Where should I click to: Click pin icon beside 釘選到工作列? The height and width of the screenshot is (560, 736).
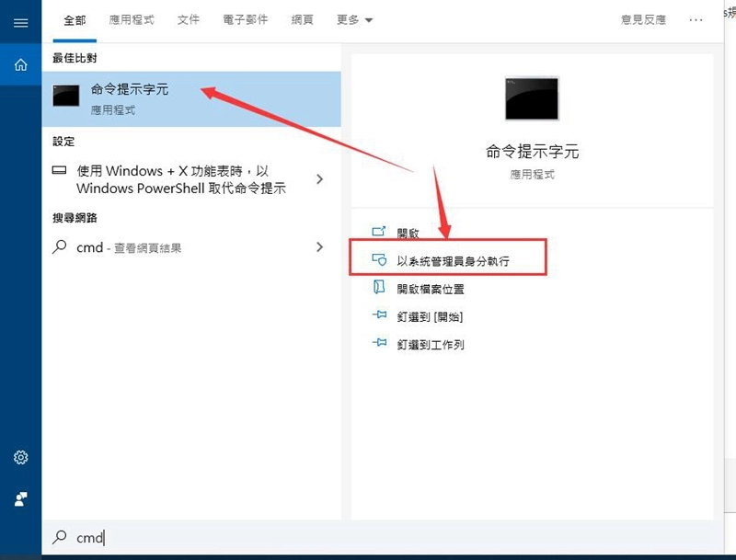pos(379,343)
